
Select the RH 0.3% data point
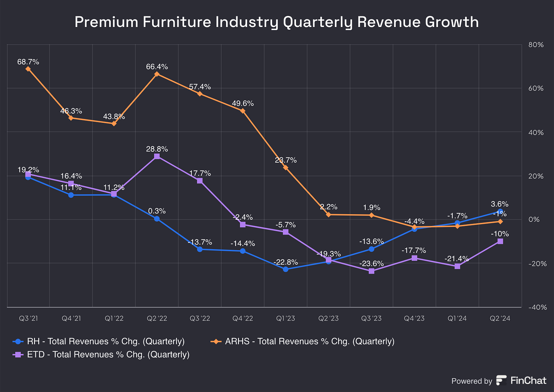pyautogui.click(x=157, y=219)
